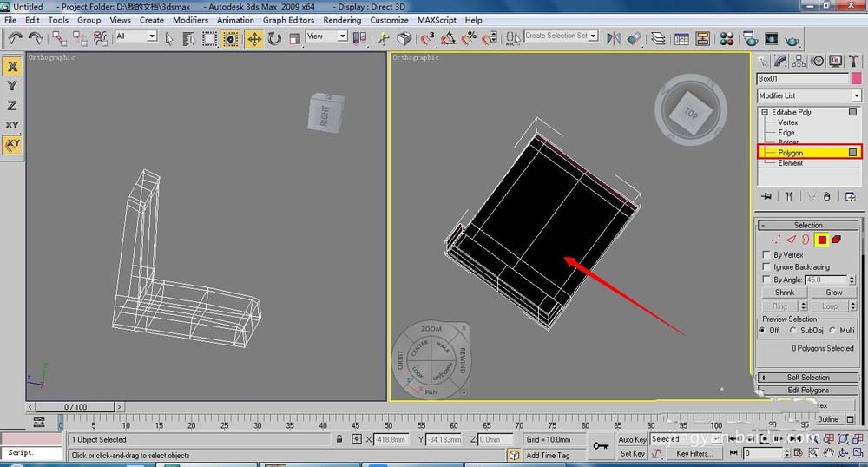Click the Mirror tool icon
Screen dimensions: 868x467
(x=614, y=38)
